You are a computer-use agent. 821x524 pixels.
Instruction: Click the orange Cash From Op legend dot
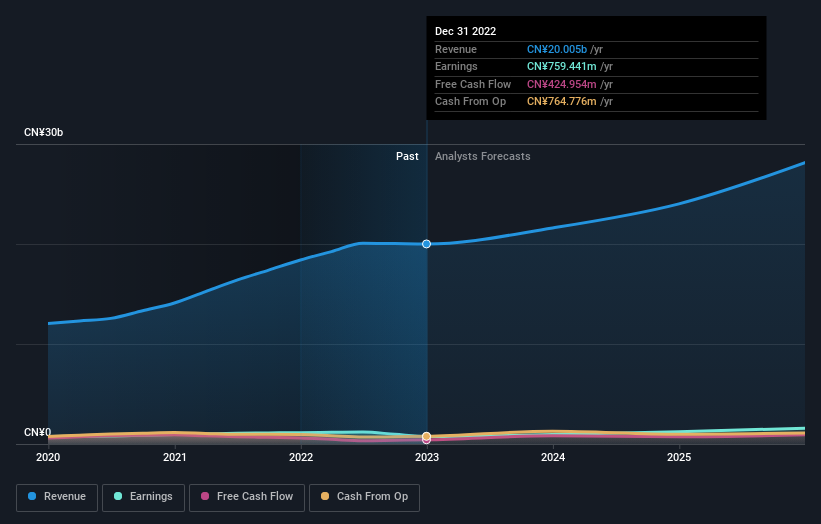coord(325,496)
